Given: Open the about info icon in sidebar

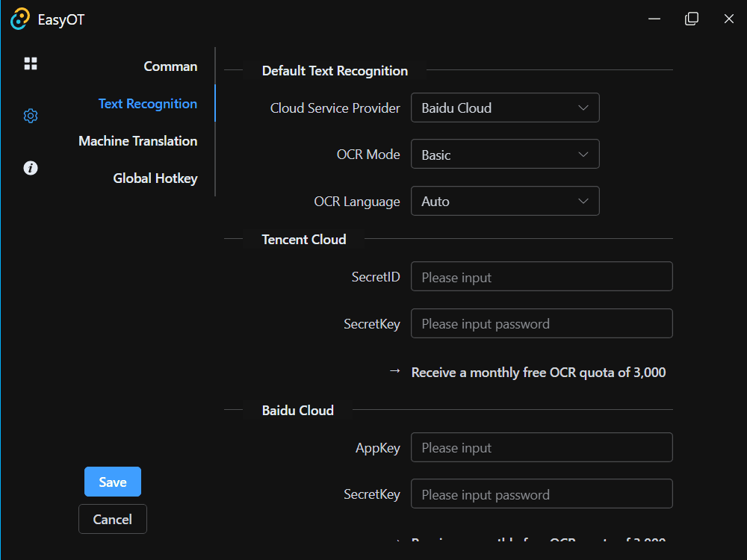Looking at the screenshot, I should 31,168.
